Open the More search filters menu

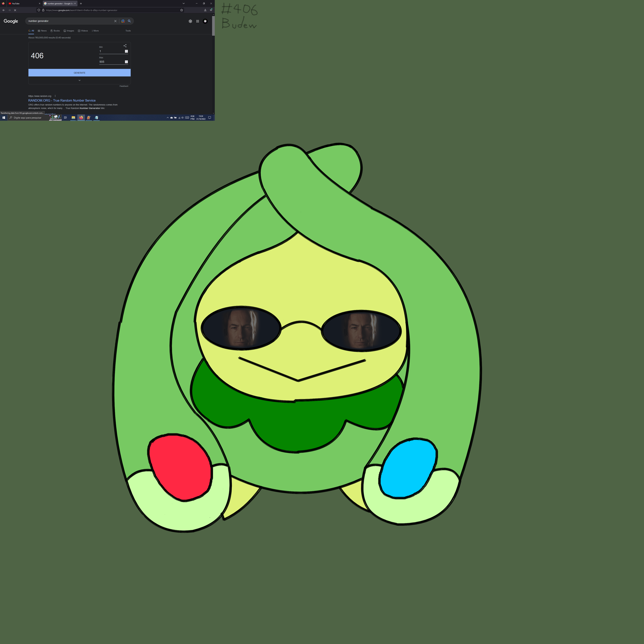[95, 31]
